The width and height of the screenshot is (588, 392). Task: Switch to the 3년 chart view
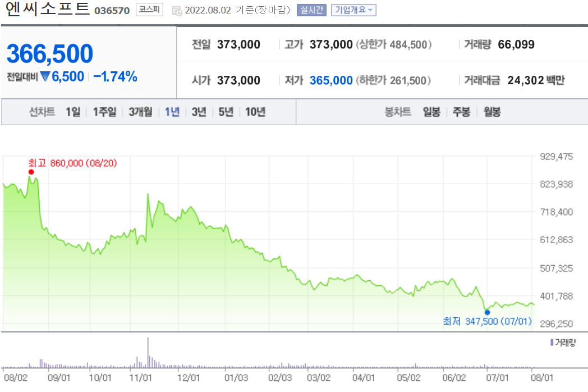(x=199, y=112)
